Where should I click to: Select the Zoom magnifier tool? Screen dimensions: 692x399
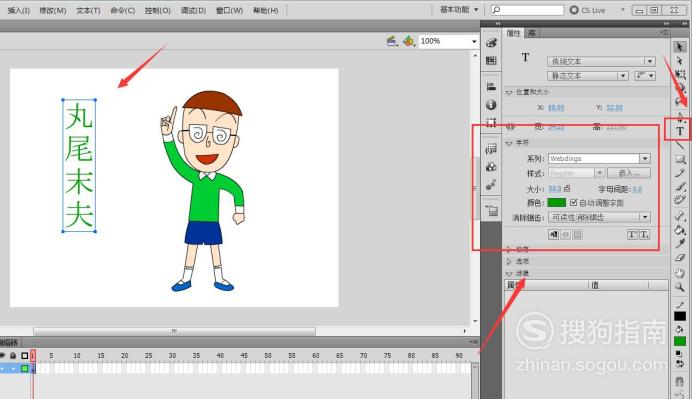[680, 287]
